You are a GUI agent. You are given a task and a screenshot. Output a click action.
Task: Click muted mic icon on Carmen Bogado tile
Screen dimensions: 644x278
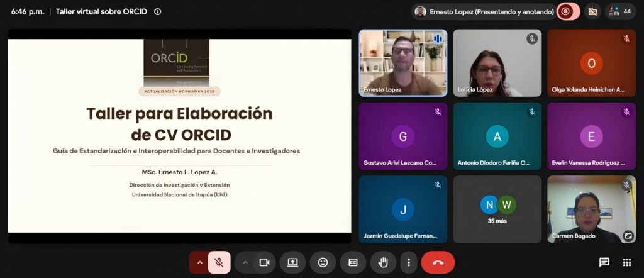pyautogui.click(x=626, y=185)
